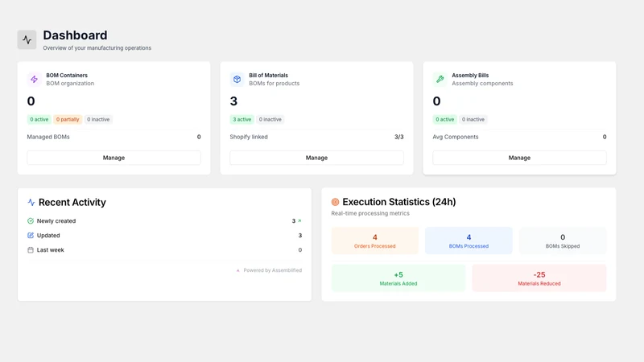Click the 'Bill of Materials' card title

(269, 76)
